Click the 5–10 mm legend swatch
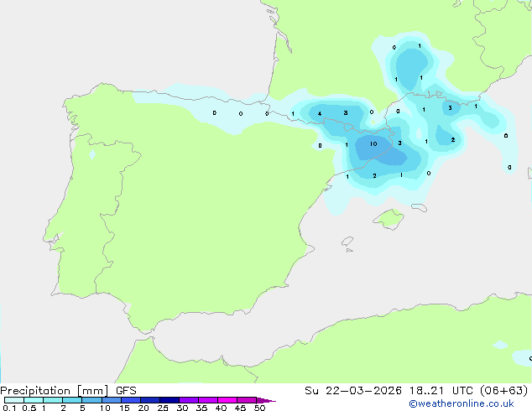532x411 pixels. pos(91,400)
